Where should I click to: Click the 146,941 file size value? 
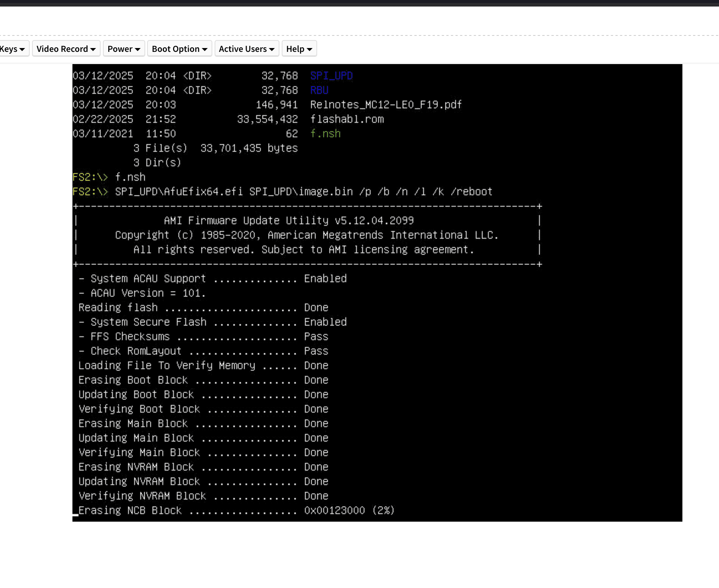coord(276,105)
